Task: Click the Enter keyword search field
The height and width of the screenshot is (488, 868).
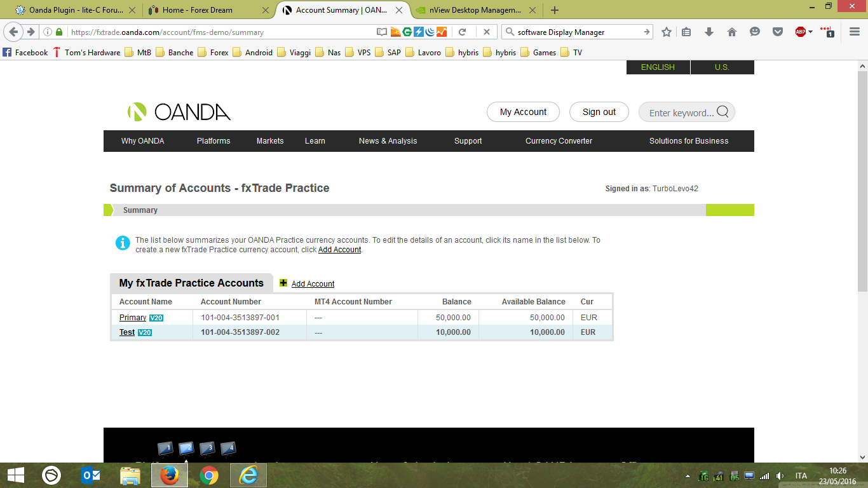Action: click(680, 112)
